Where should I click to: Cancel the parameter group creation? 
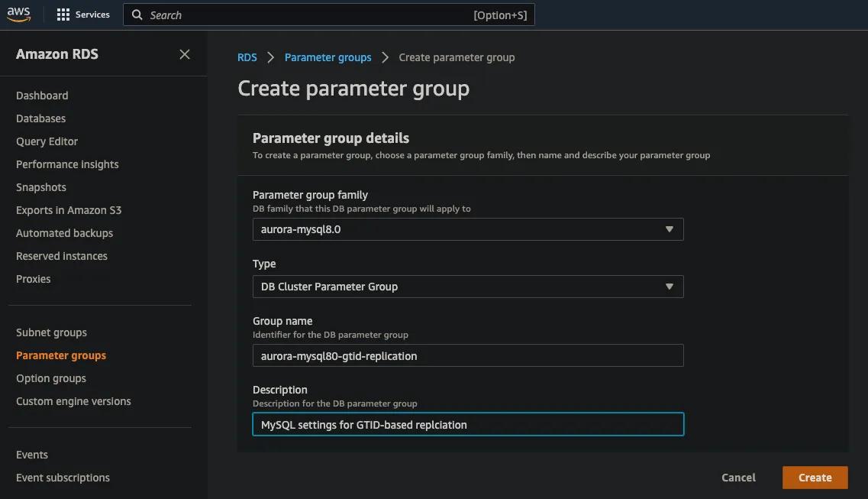coord(737,477)
